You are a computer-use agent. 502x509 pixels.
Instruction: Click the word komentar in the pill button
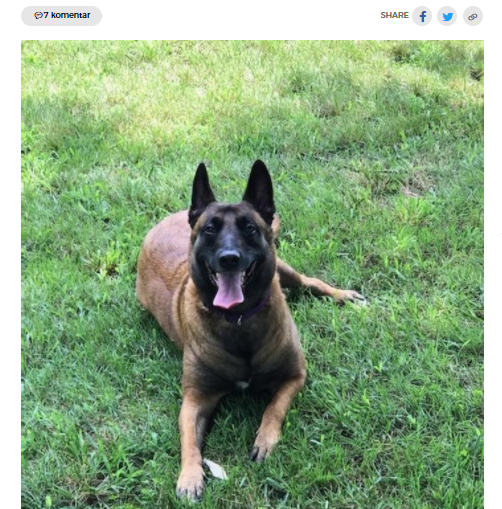[70, 15]
